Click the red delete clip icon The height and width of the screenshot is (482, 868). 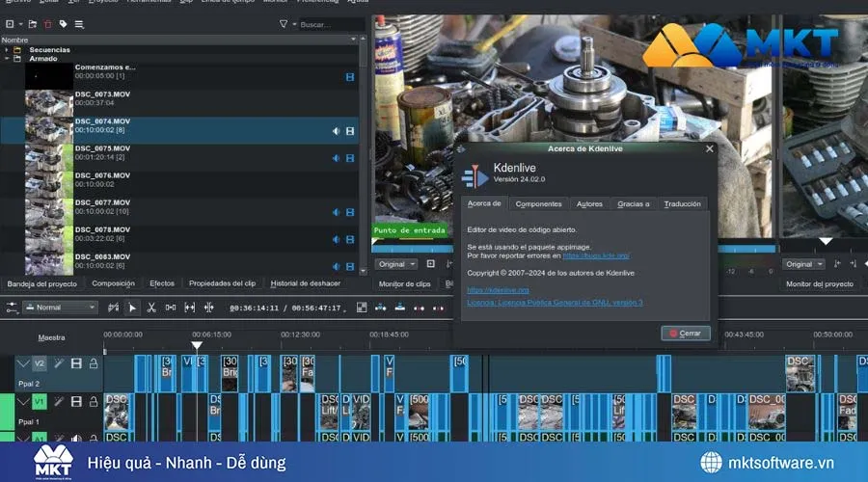pos(48,23)
